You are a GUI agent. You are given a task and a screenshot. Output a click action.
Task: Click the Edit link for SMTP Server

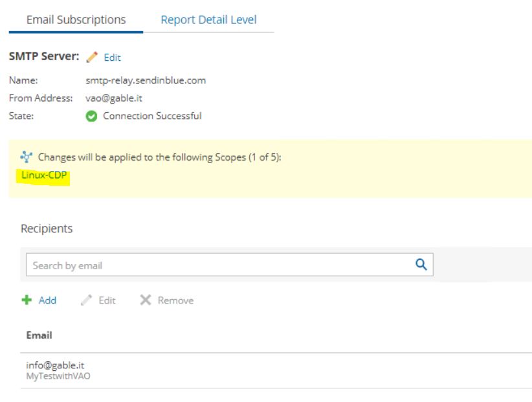point(113,58)
